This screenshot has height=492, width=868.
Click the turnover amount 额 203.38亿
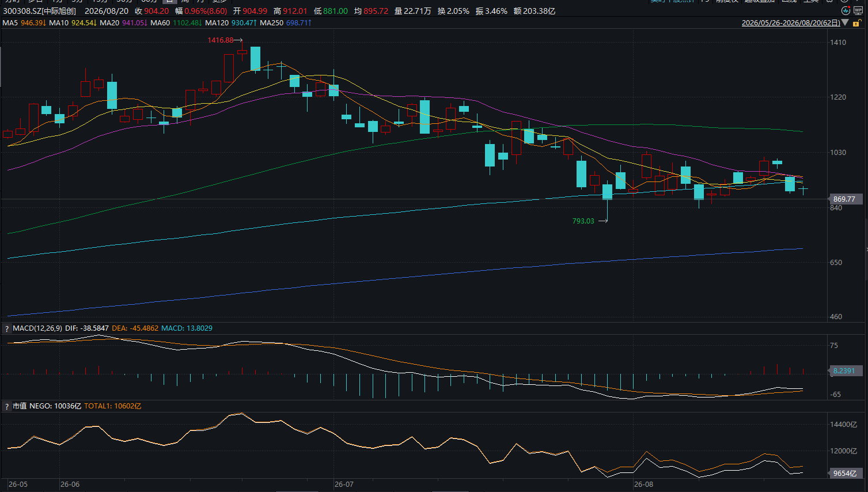click(x=535, y=11)
